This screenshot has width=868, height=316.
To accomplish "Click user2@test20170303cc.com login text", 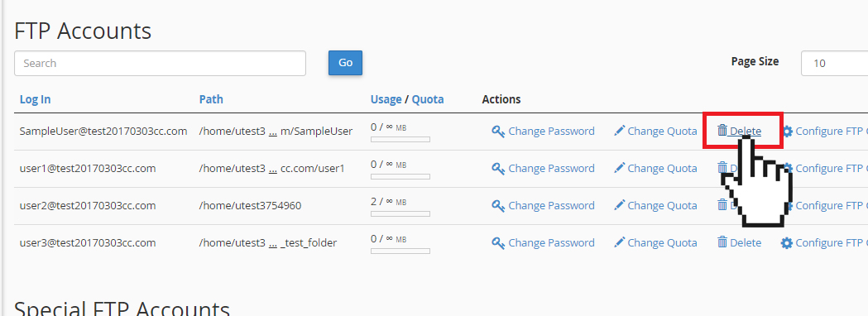I will point(88,205).
